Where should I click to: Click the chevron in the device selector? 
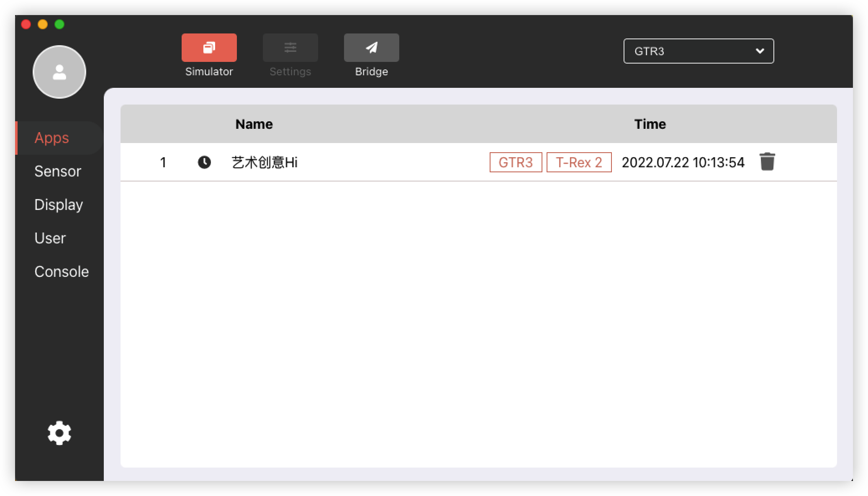tap(759, 51)
